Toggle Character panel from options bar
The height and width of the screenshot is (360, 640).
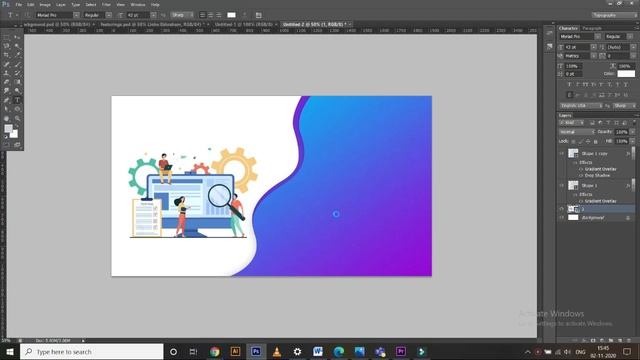tap(258, 15)
